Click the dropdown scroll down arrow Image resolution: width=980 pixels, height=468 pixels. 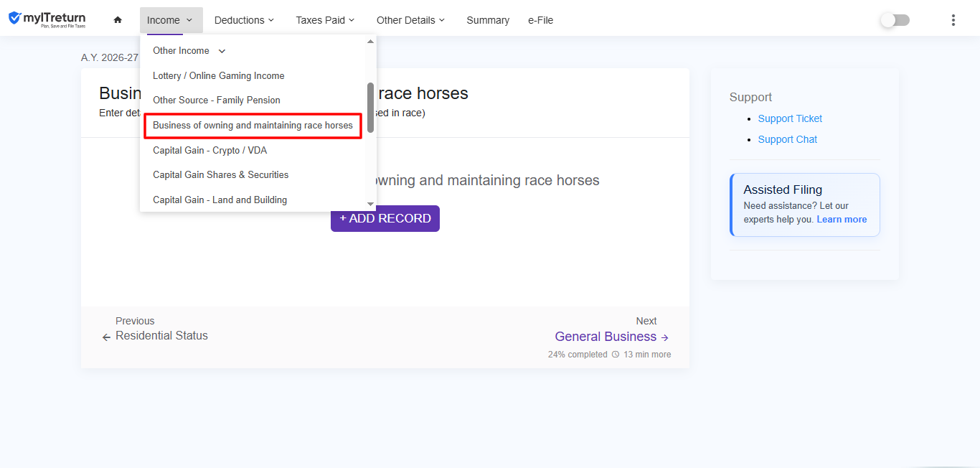click(x=371, y=205)
